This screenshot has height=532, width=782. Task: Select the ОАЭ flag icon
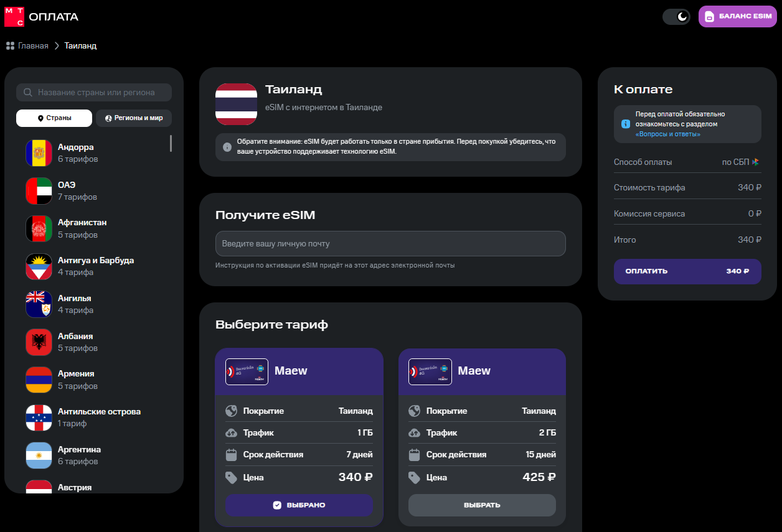coord(39,191)
